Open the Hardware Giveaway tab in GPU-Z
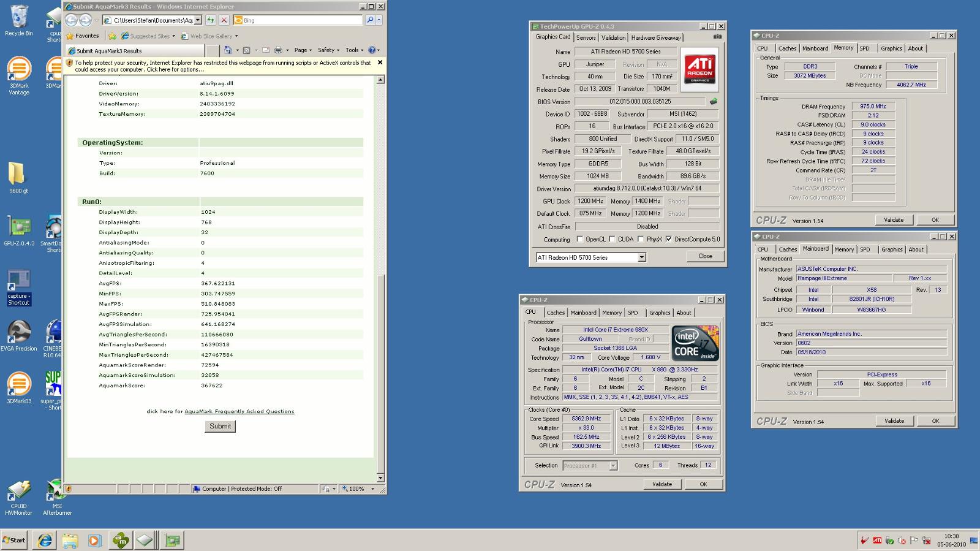This screenshot has width=980, height=551. pos(655,37)
